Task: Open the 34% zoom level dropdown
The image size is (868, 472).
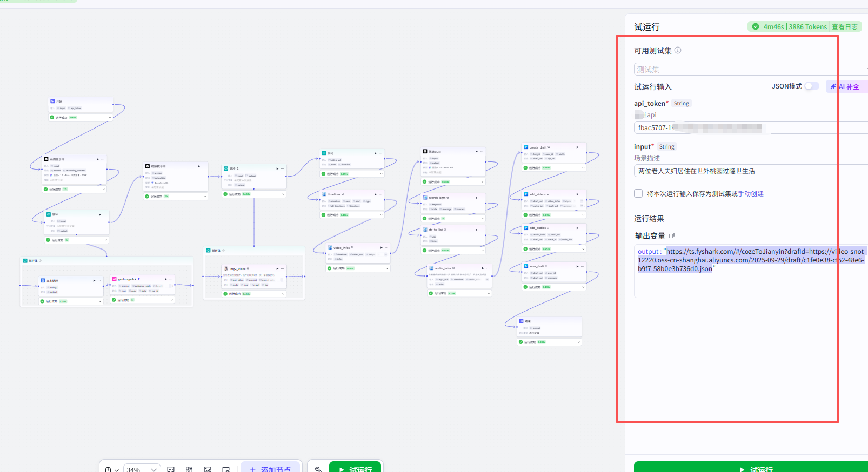Action: [x=142, y=469]
